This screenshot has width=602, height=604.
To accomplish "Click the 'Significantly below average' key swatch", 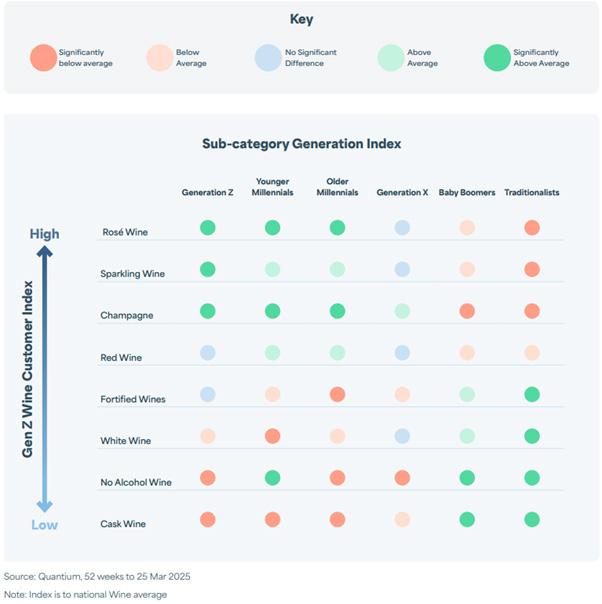I will 43,57.
